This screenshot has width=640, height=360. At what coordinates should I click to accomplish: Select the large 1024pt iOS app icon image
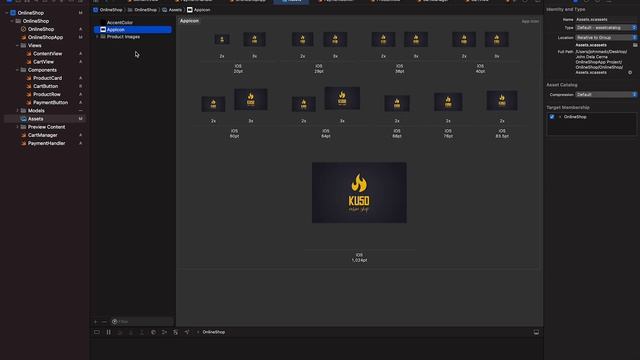tap(359, 193)
